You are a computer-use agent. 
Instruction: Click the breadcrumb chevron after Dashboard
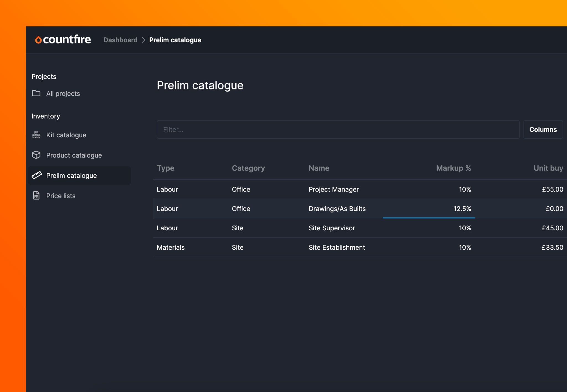(143, 40)
